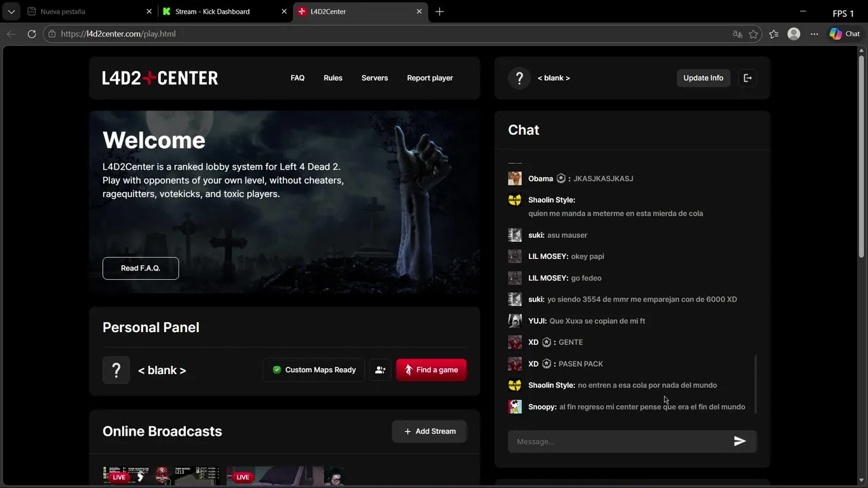This screenshot has height=488, width=868.
Task: Click the browser address bar URL
Action: (118, 34)
